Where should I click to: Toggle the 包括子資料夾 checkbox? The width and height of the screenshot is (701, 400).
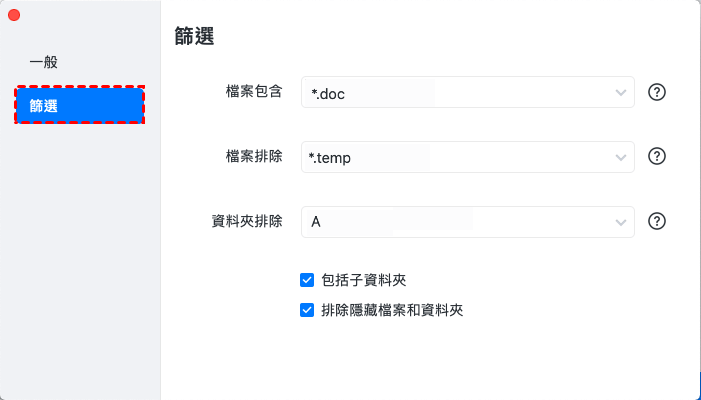click(x=307, y=280)
